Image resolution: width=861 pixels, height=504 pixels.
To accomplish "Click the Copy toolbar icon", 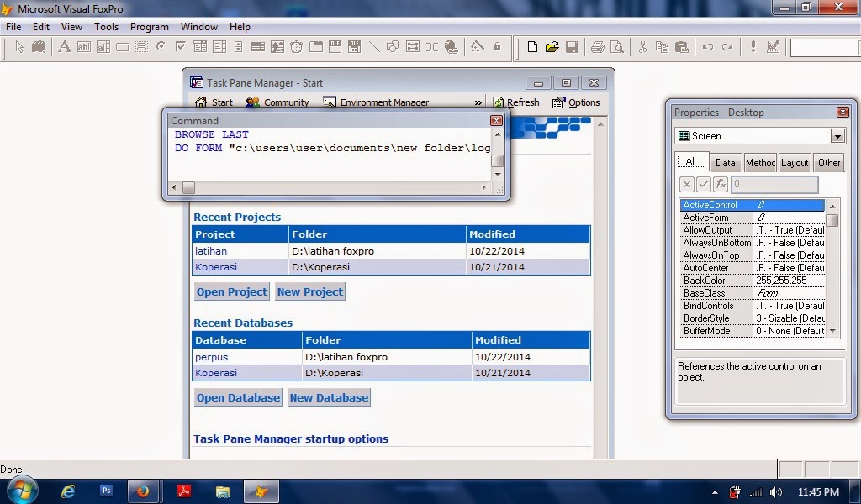I will 663,47.
